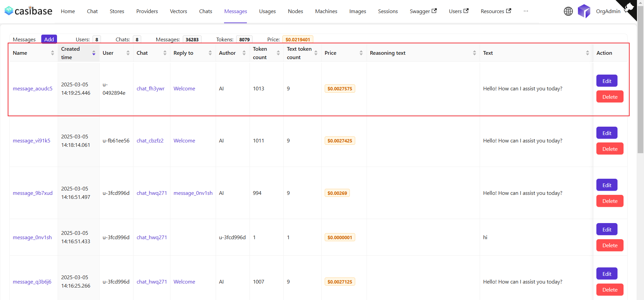The image size is (644, 300).
Task: Edit the message_aoudc5 row
Action: (606, 81)
